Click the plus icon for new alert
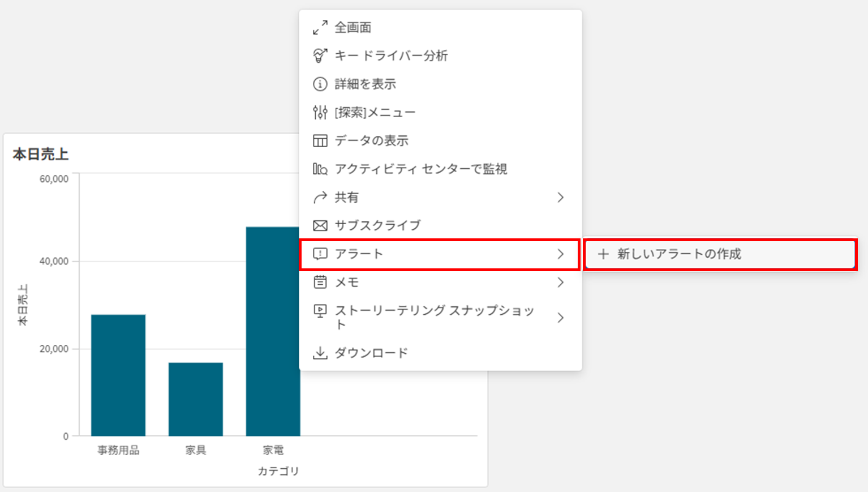This screenshot has height=492, width=868. click(603, 254)
